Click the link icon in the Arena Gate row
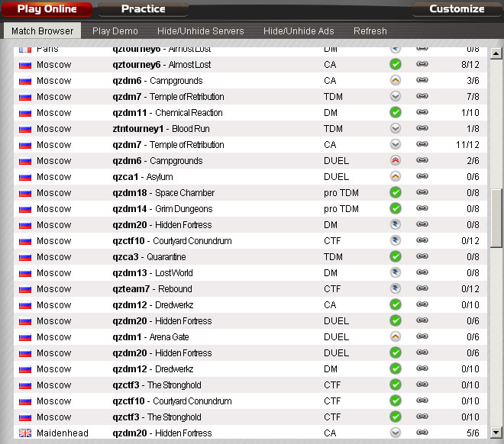 coord(422,337)
